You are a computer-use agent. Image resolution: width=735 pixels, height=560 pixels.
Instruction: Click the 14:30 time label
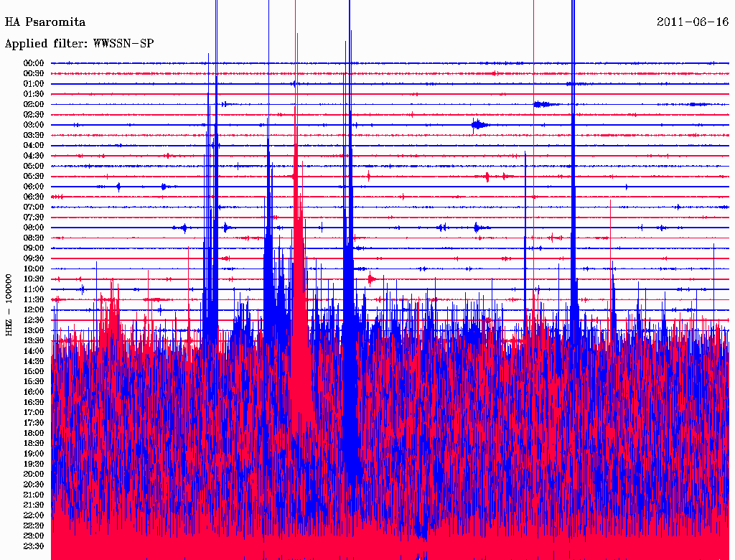tap(34, 361)
